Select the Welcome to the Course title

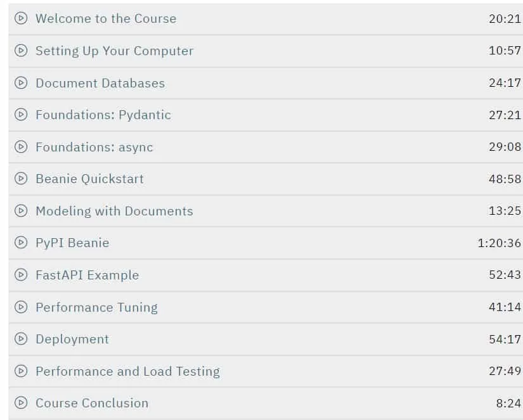click(106, 18)
